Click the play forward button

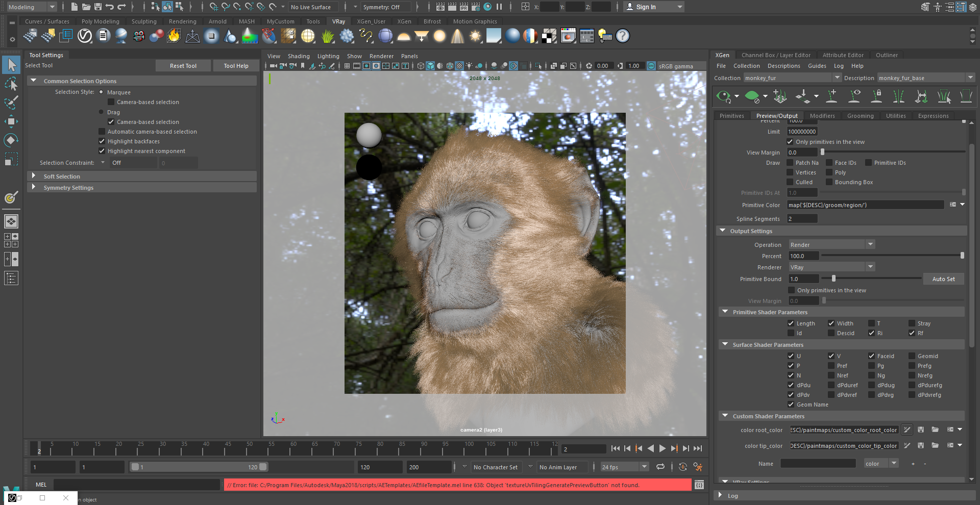(x=663, y=448)
